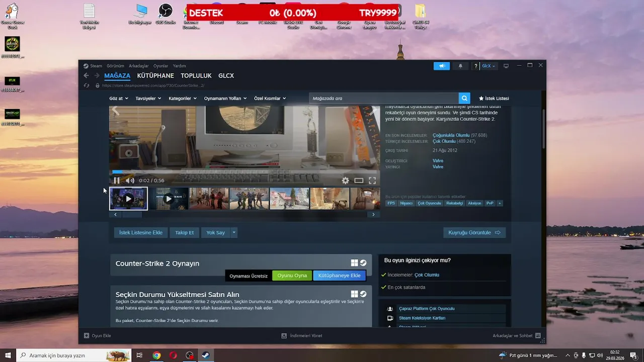Open the Yardım menu

click(x=180, y=66)
